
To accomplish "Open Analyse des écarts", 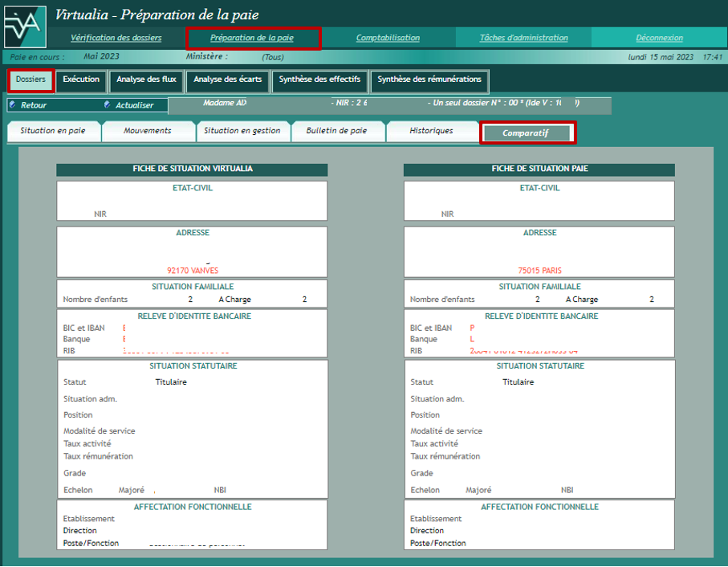I will [227, 80].
